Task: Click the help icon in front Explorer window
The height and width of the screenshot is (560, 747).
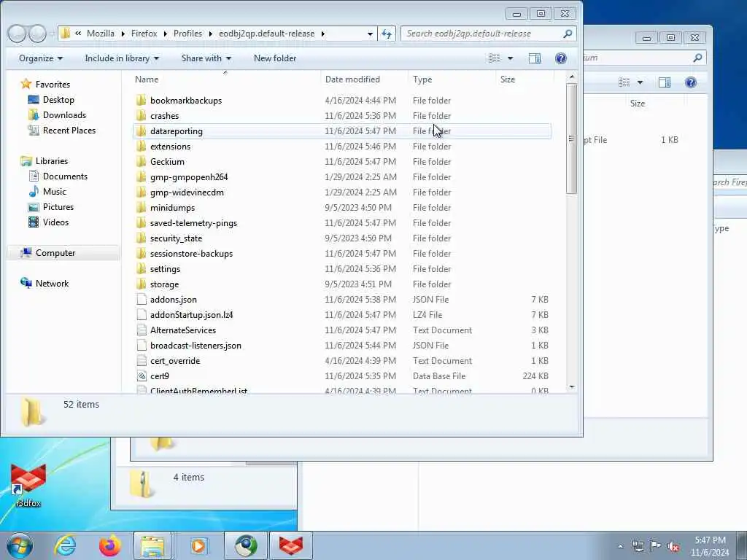Action: [x=561, y=58]
